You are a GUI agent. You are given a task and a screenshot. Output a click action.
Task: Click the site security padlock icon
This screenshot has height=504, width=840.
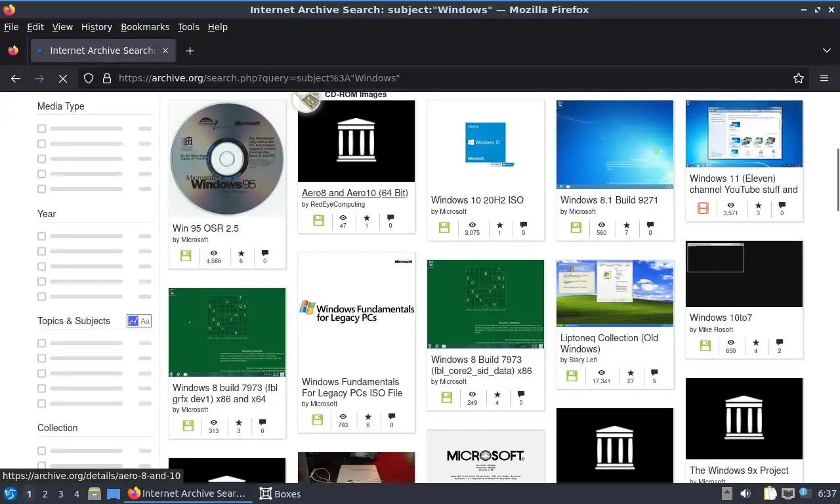pos(107,78)
